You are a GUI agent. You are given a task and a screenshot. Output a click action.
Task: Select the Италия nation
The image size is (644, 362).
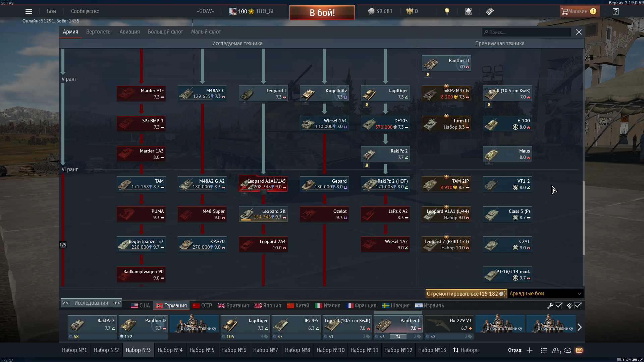pyautogui.click(x=328, y=306)
